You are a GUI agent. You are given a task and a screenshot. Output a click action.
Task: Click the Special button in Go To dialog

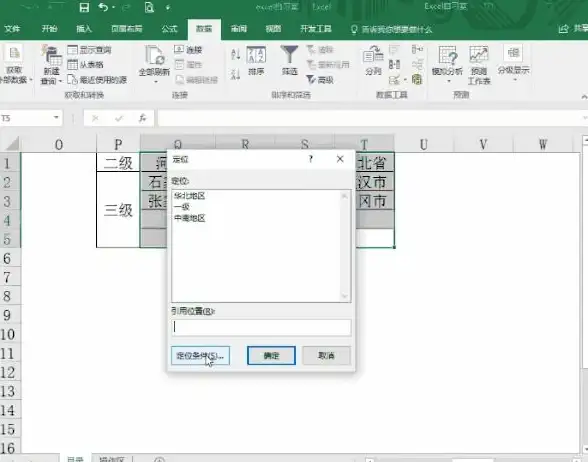[x=200, y=356]
